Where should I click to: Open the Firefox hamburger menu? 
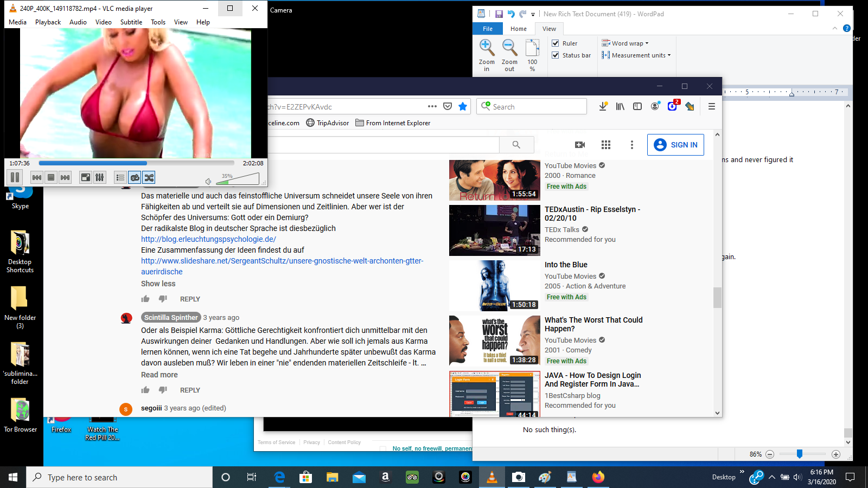point(712,107)
